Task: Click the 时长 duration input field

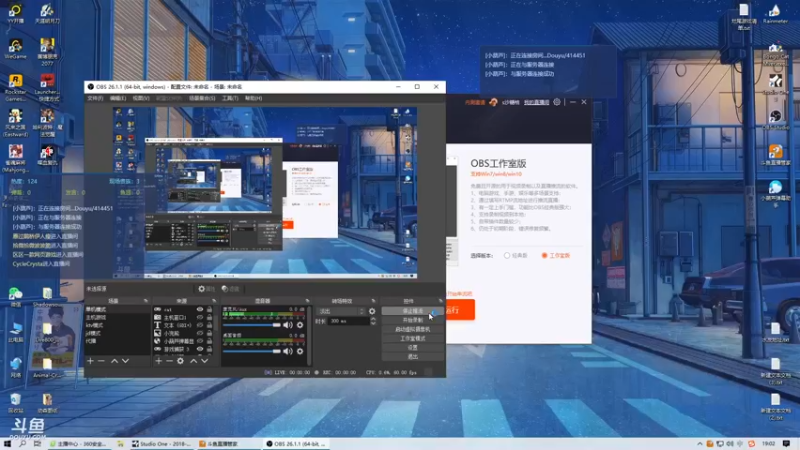Action: (x=348, y=321)
